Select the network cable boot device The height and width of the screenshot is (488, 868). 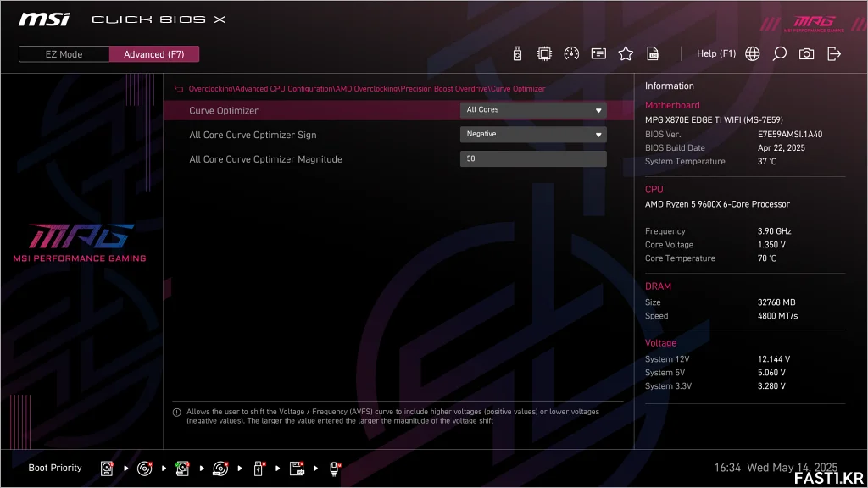335,469
